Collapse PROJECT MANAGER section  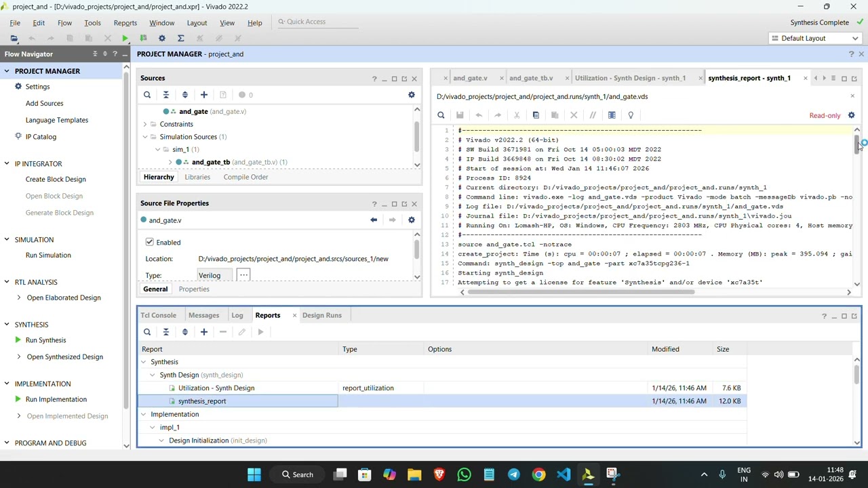point(7,71)
